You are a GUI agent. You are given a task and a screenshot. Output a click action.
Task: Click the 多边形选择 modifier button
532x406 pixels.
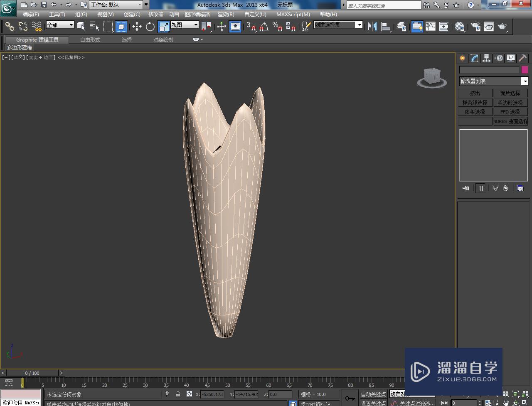510,103
